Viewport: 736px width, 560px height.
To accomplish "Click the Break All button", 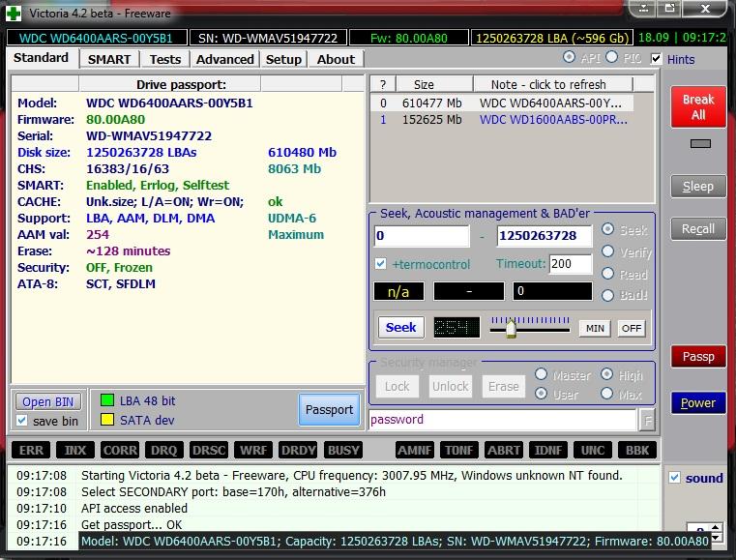I will pyautogui.click(x=698, y=107).
